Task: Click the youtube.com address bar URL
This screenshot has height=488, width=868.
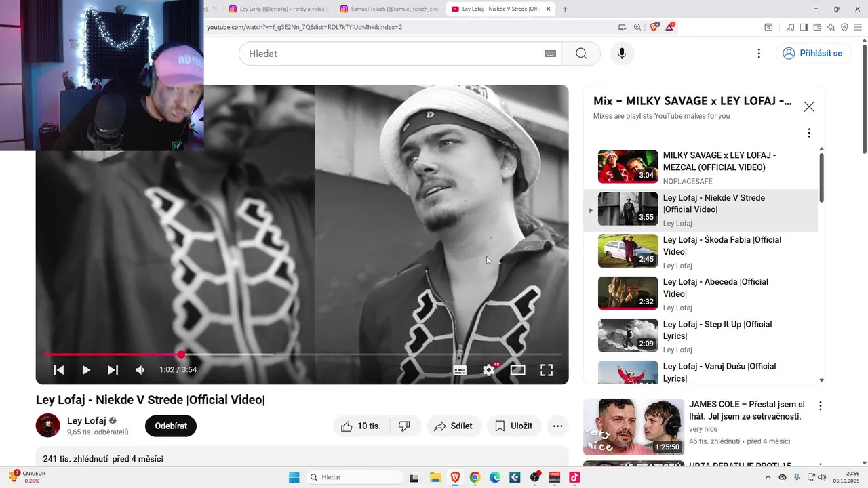Action: tap(304, 27)
